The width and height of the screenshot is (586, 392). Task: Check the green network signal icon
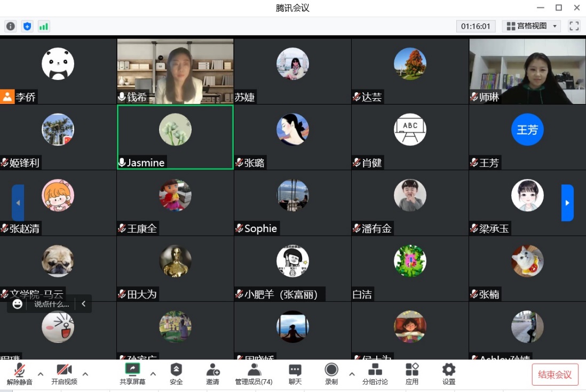click(x=44, y=26)
